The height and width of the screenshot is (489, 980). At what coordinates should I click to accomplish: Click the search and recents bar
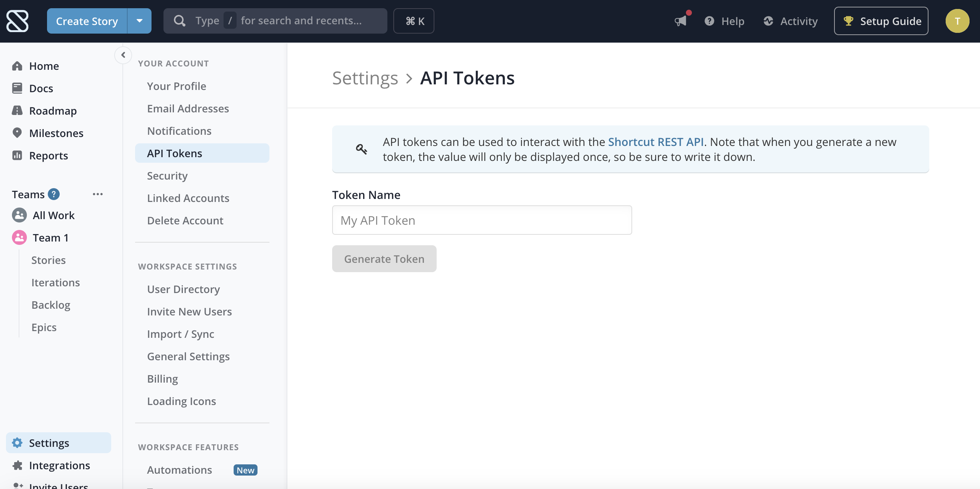pyautogui.click(x=275, y=21)
